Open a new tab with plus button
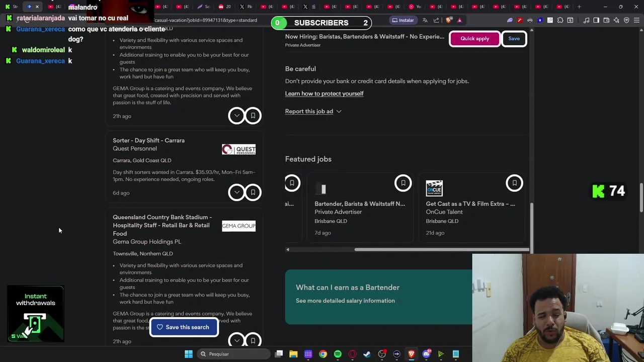The image size is (644, 362). coord(579,7)
